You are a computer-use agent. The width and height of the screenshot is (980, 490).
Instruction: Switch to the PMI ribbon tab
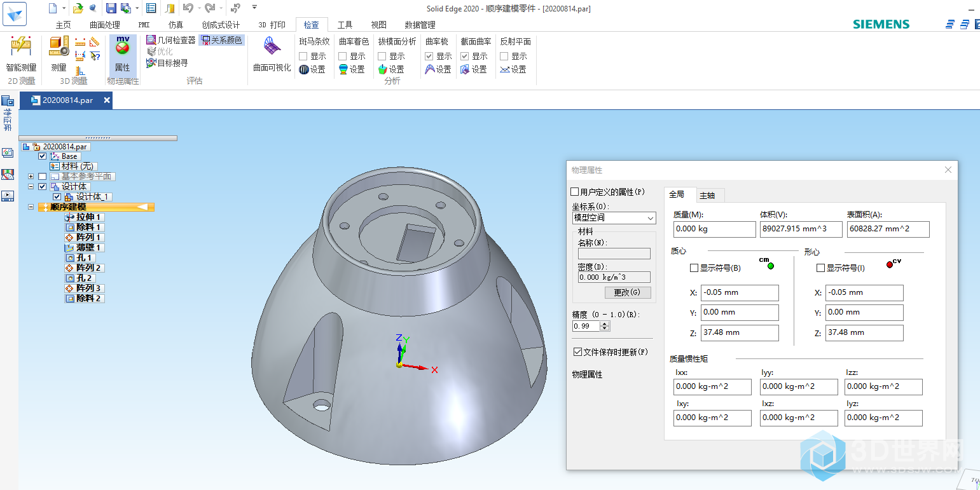pos(144,25)
